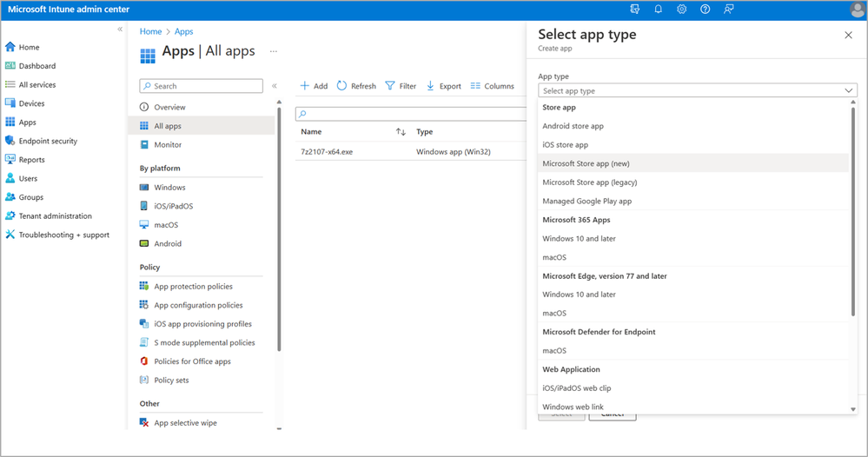Click the Android platform icon

click(144, 243)
